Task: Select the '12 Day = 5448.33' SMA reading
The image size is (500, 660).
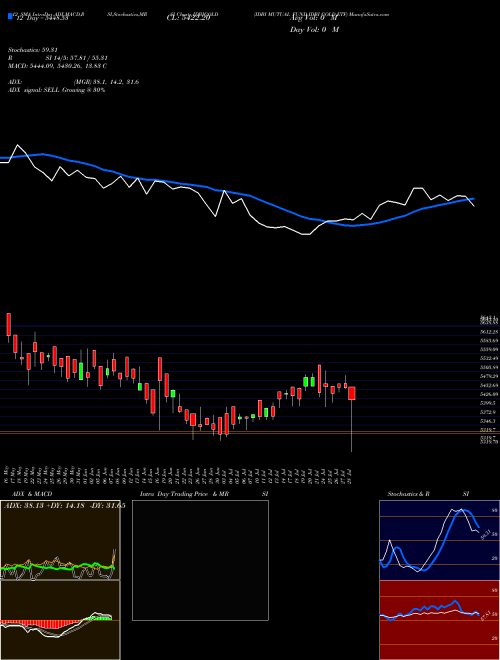Action: 42,19
